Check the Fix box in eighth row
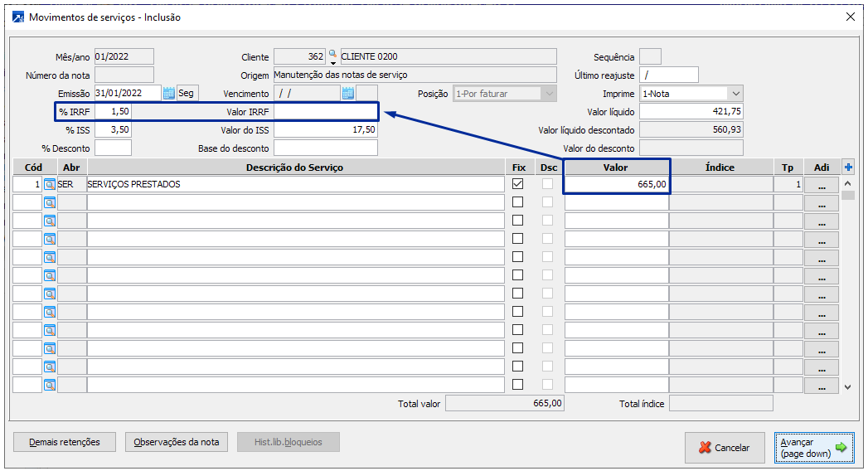Screen dimensions: 868x471 click(x=517, y=312)
